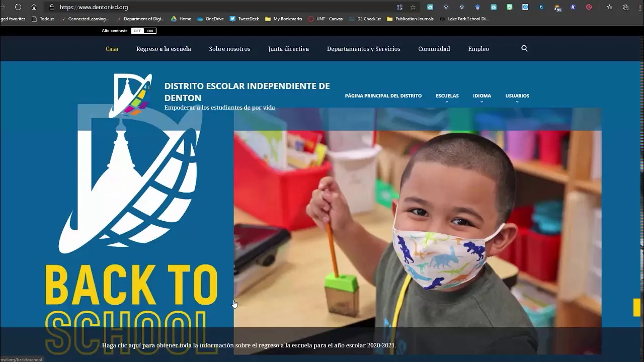
Task: Open the OneDrive bookmark
Action: click(x=210, y=19)
